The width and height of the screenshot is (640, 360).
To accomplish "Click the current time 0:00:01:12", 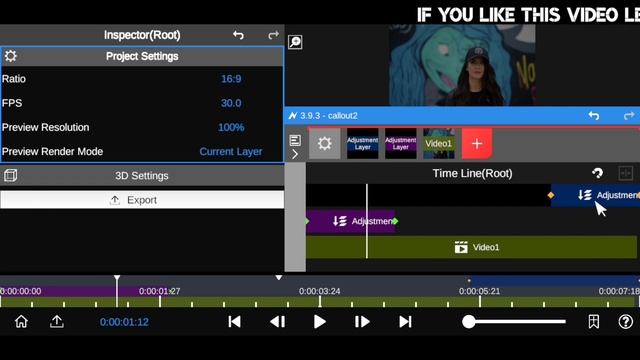I will tap(124, 322).
